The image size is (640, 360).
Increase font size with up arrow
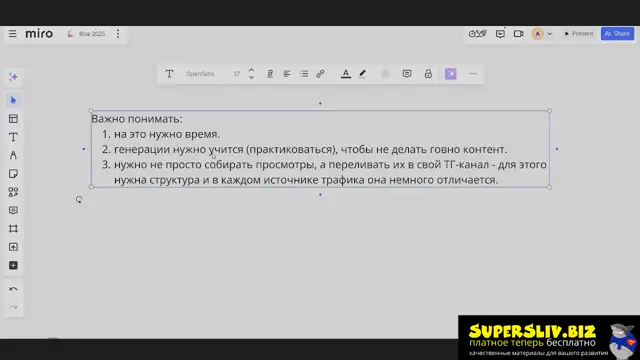click(x=251, y=70)
